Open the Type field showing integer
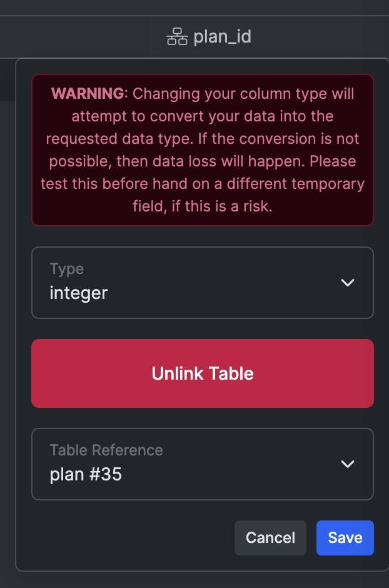The height and width of the screenshot is (588, 389). [x=203, y=283]
